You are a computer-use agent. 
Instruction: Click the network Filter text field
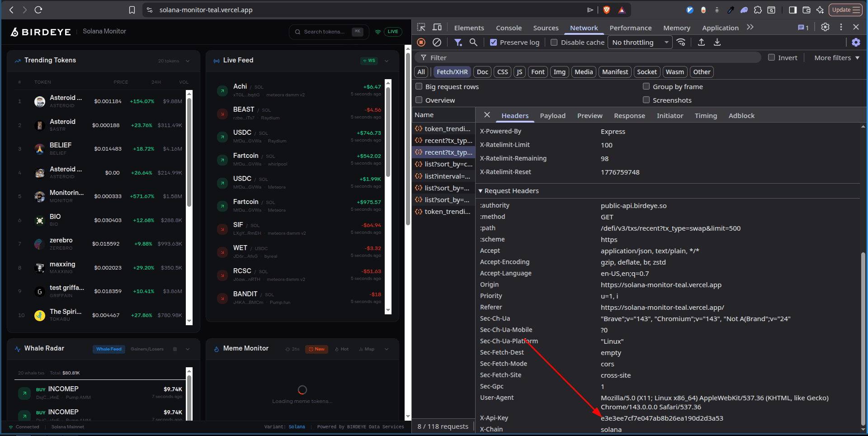tap(588, 57)
